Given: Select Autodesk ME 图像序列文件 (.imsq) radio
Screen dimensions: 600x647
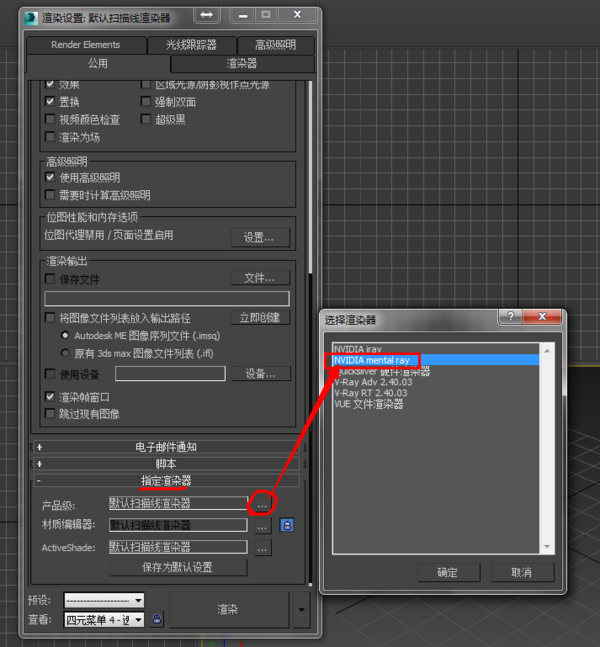Looking at the screenshot, I should (65, 335).
